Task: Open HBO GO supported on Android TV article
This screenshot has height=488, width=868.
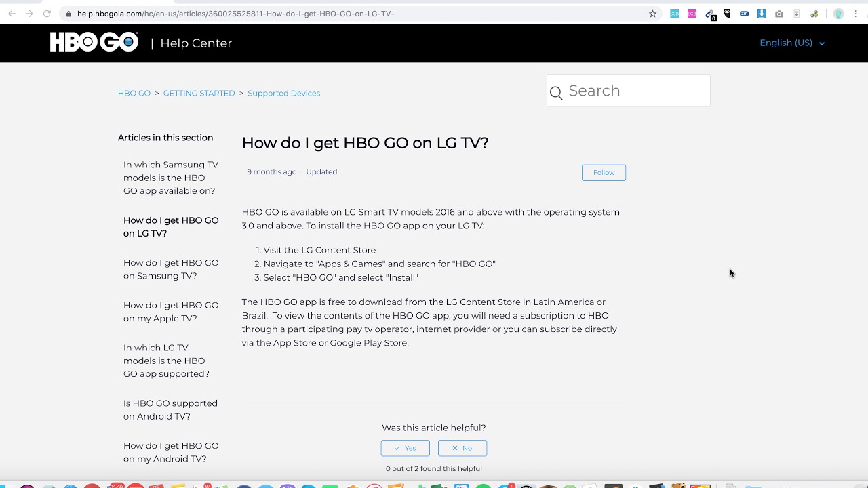Action: coord(171,409)
